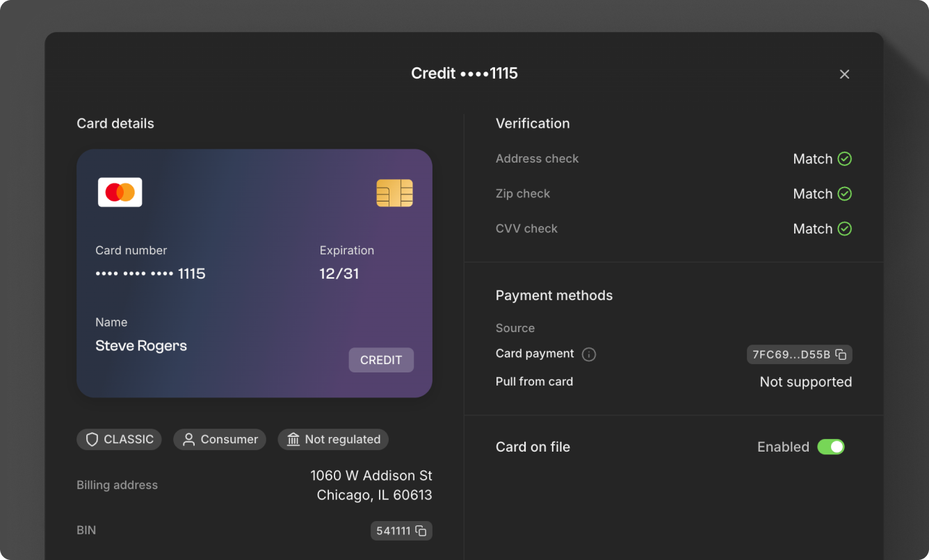Select the Consumer badge
The width and height of the screenshot is (929, 560).
coord(220,439)
